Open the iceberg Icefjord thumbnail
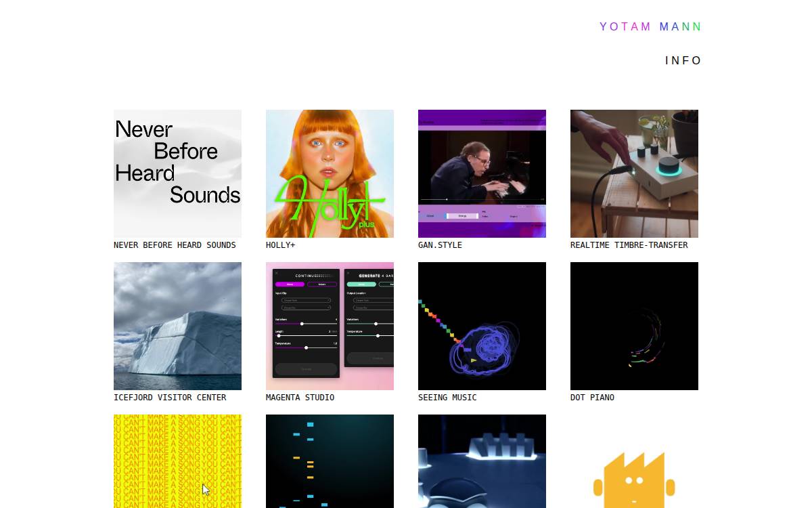This screenshot has width=812, height=508. pos(177,326)
